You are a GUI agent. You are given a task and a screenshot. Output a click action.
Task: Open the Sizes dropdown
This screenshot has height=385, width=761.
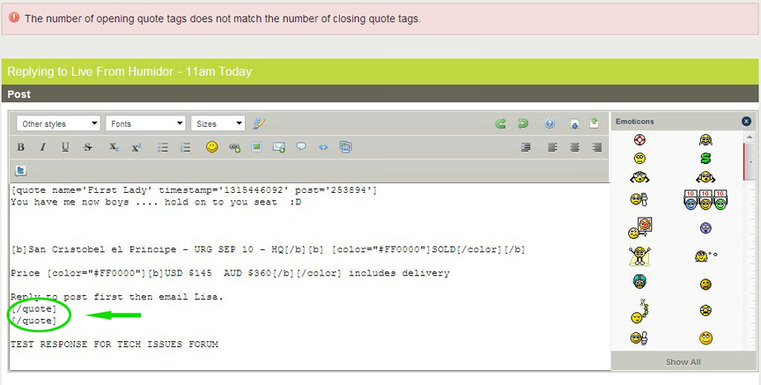click(x=218, y=124)
